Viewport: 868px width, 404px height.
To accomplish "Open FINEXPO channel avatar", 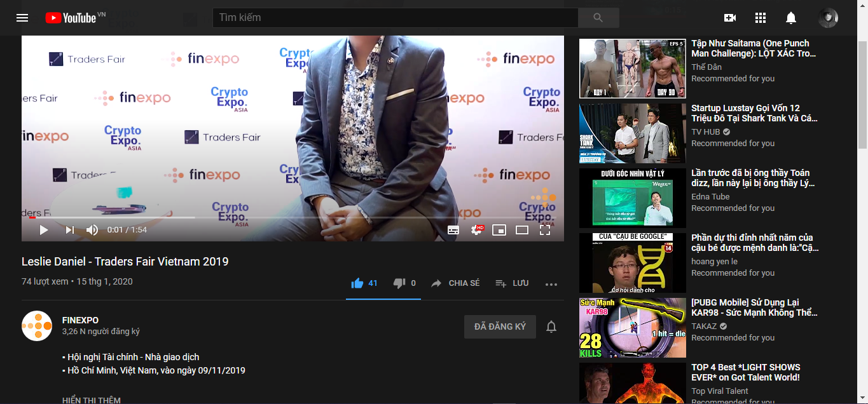I will click(37, 326).
